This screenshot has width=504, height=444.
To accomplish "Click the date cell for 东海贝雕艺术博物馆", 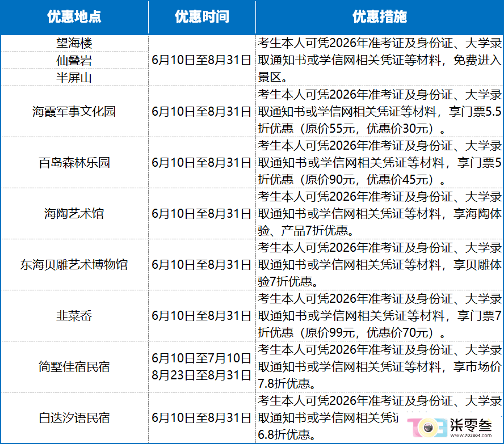I will (201, 265).
